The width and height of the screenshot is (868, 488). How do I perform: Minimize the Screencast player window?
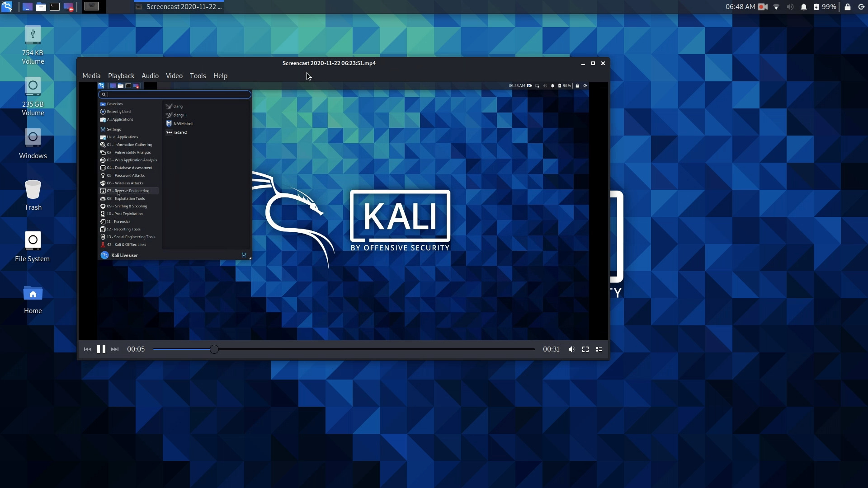[x=583, y=64]
